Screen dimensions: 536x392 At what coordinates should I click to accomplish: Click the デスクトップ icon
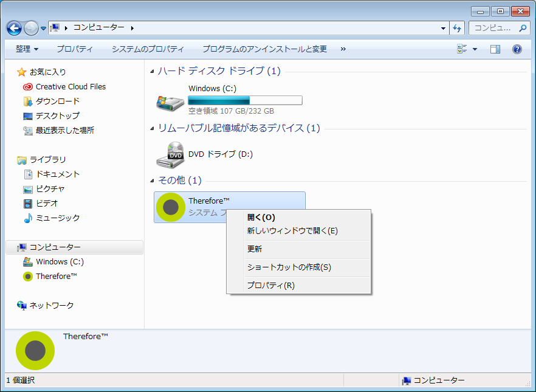[x=28, y=116]
